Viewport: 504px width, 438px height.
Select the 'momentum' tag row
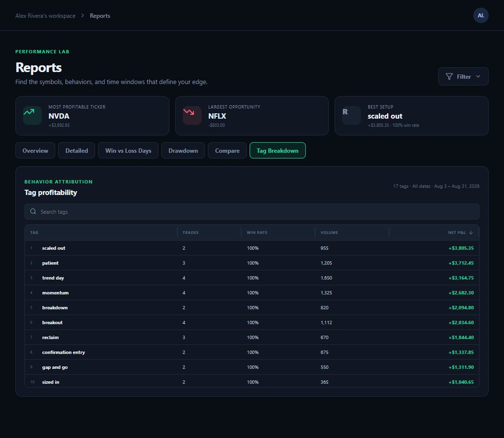point(252,292)
